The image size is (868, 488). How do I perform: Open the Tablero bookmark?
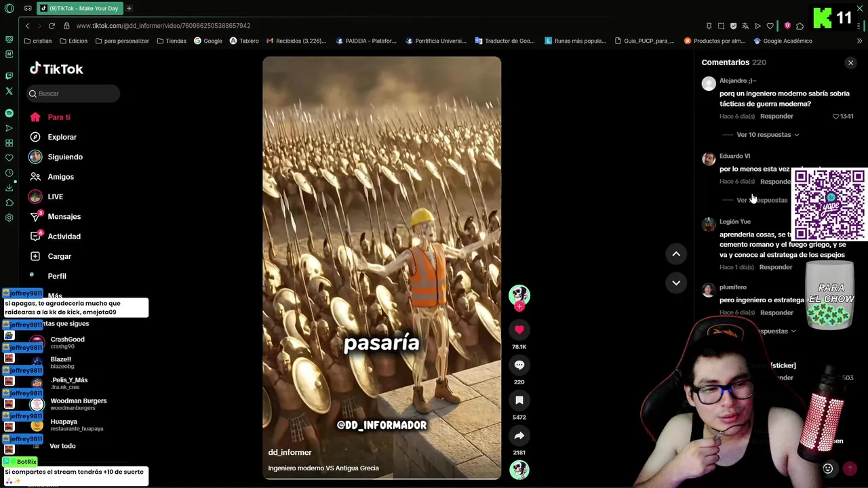[244, 41]
